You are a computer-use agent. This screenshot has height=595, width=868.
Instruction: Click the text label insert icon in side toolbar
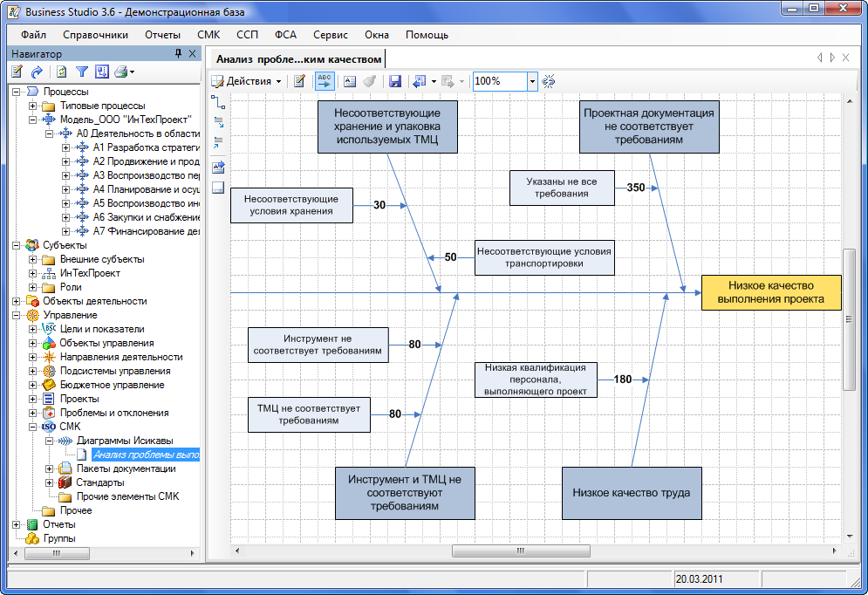[x=218, y=167]
